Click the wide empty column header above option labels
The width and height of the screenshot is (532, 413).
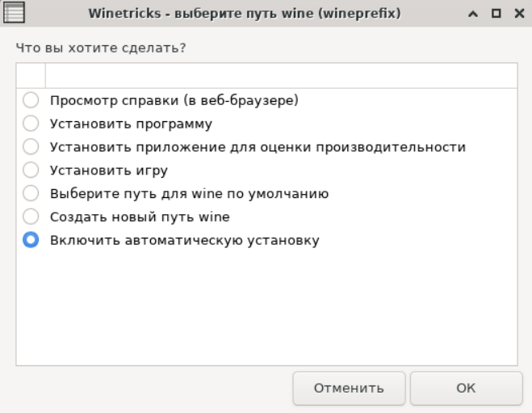coord(280,75)
